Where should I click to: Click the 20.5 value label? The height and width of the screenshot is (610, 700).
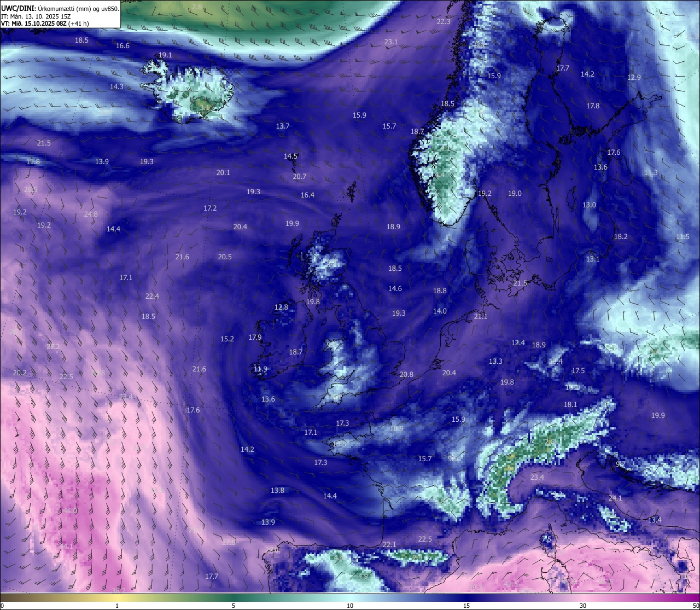pyautogui.click(x=225, y=257)
